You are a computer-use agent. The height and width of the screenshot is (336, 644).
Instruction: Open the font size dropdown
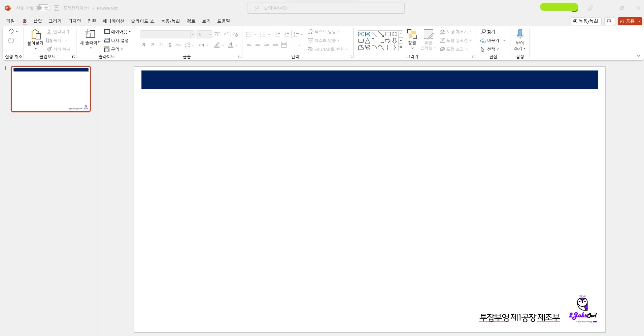pyautogui.click(x=210, y=34)
